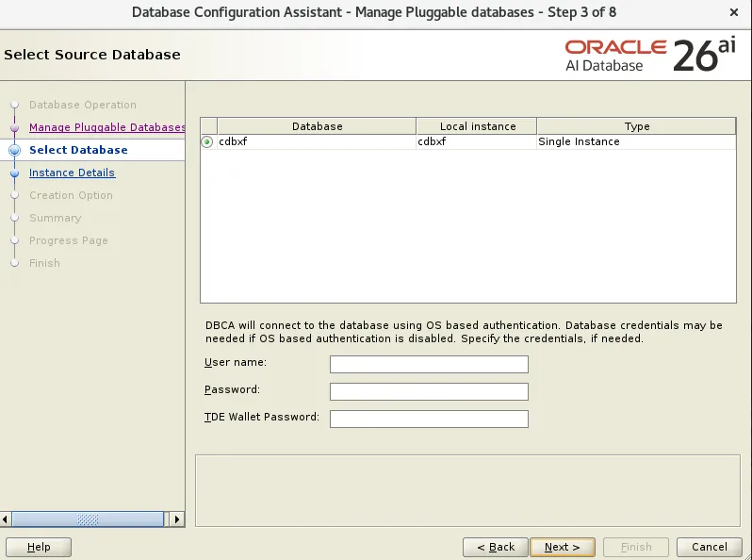Click the Manage Pluggable Databases step bullet
Screen dimensions: 752x560
point(15,127)
